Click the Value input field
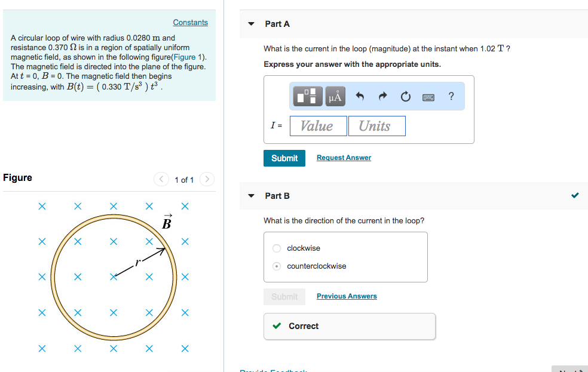 pyautogui.click(x=318, y=125)
